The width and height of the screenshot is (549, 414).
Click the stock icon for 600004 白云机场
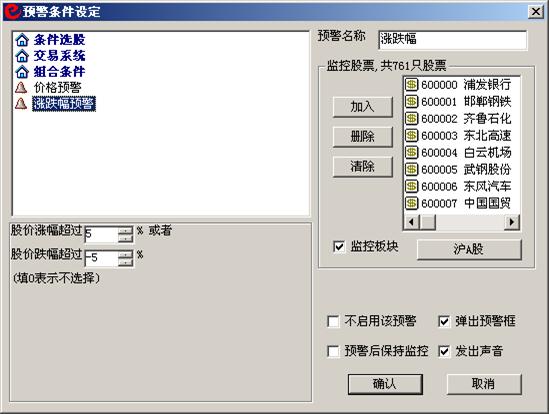412,152
